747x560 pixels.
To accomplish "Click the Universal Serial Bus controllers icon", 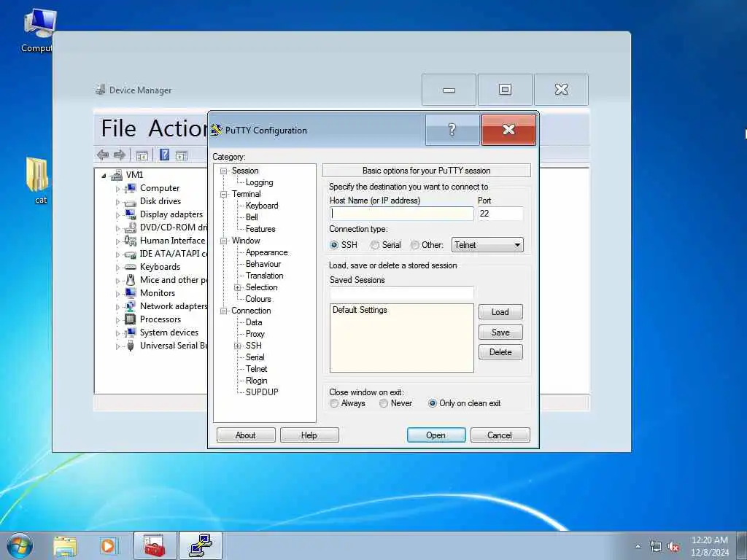I will coord(130,346).
